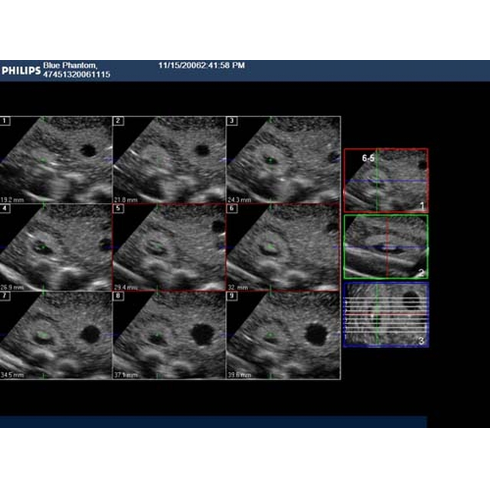This screenshot has width=490, height=490.
Task: Select ultrasound slice 8 at 37.1 mm
Action: pos(169,335)
